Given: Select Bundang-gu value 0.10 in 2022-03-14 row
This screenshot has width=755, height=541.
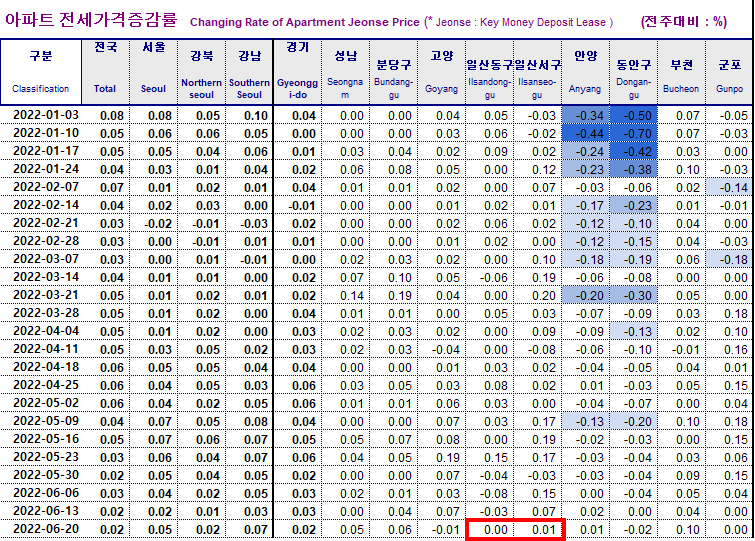Looking at the screenshot, I should tap(400, 278).
